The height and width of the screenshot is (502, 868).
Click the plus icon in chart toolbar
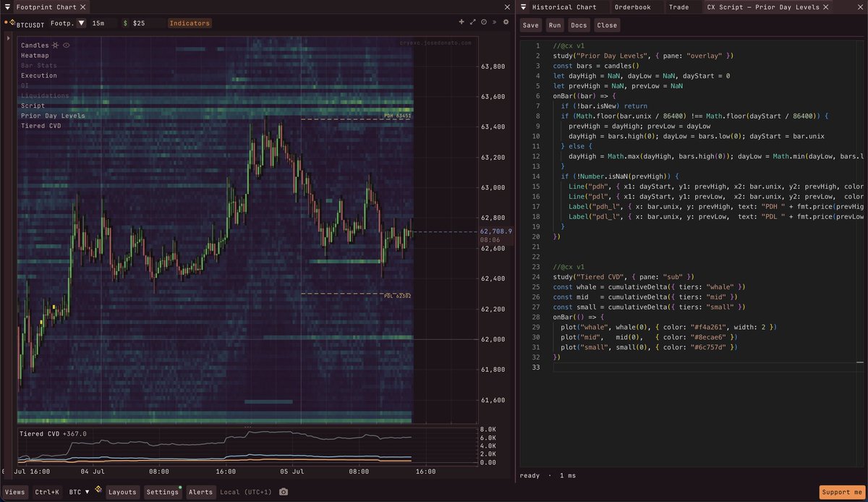pyautogui.click(x=461, y=22)
